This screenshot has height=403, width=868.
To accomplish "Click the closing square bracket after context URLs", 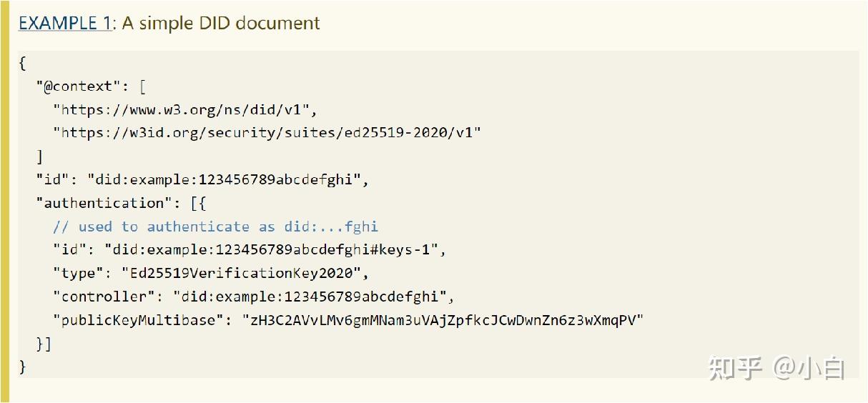I will tap(40, 156).
